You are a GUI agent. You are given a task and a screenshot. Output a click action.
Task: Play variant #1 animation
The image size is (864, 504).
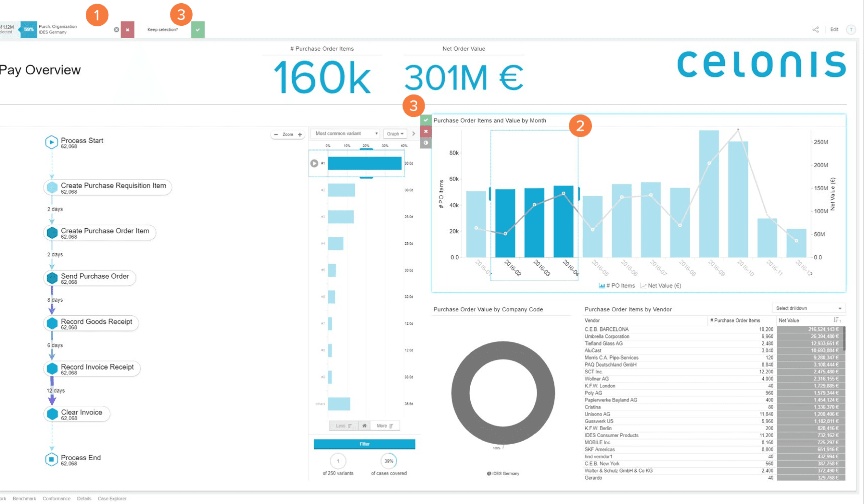(x=314, y=163)
